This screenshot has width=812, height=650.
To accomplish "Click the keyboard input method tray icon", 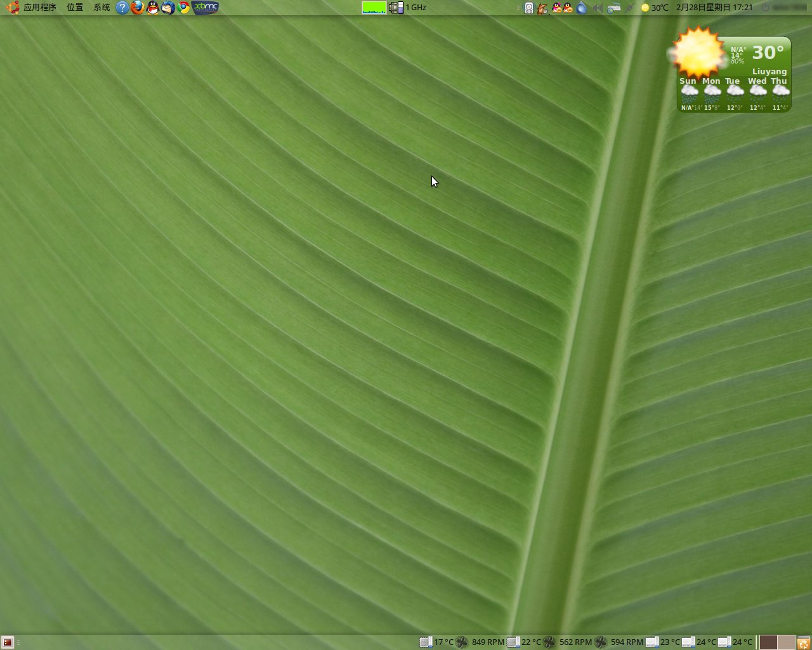I will coord(614,8).
